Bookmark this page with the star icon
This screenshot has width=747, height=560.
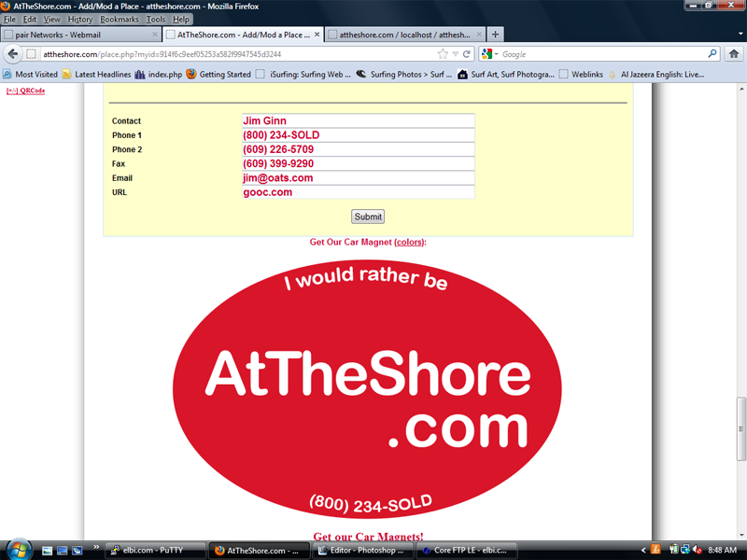[x=443, y=54]
